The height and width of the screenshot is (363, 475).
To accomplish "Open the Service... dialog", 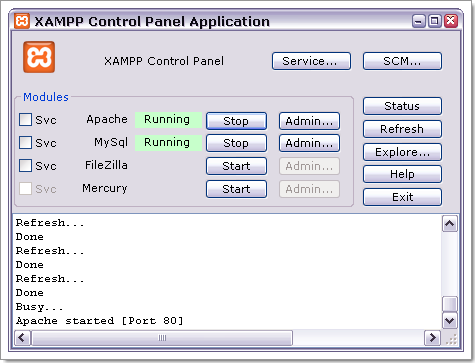I will (x=311, y=61).
